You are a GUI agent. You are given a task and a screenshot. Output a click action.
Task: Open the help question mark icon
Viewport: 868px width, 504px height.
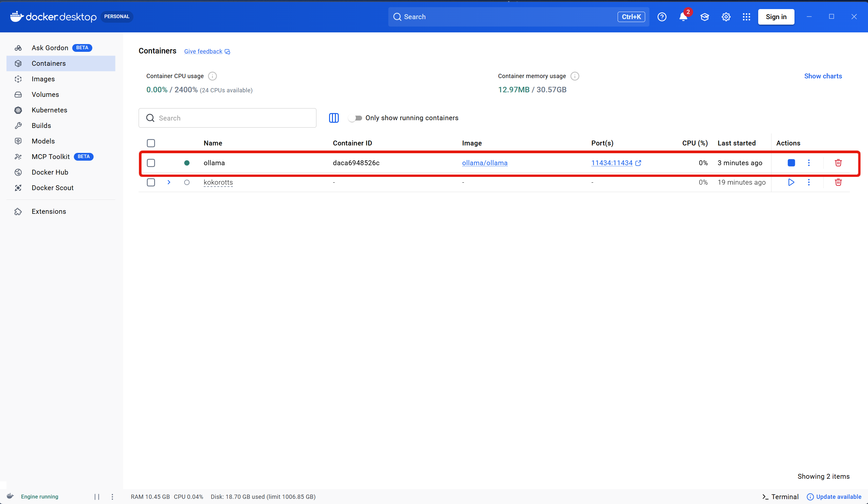[662, 17]
